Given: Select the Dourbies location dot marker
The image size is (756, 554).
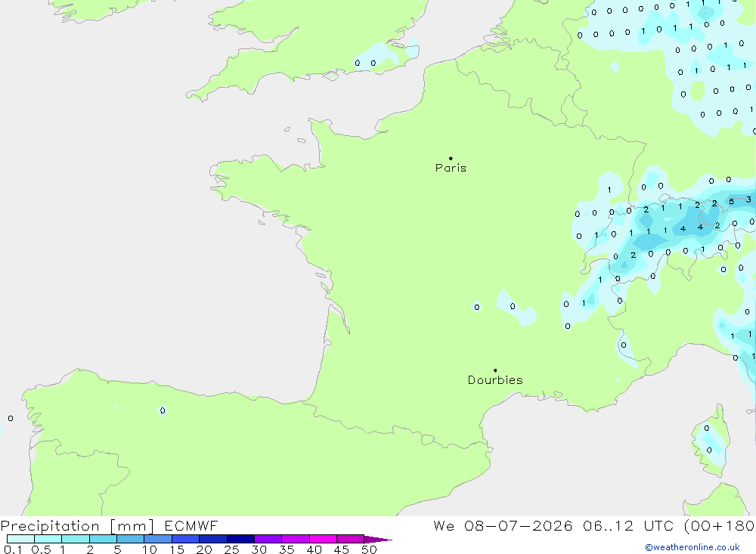Looking at the screenshot, I should (495, 370).
